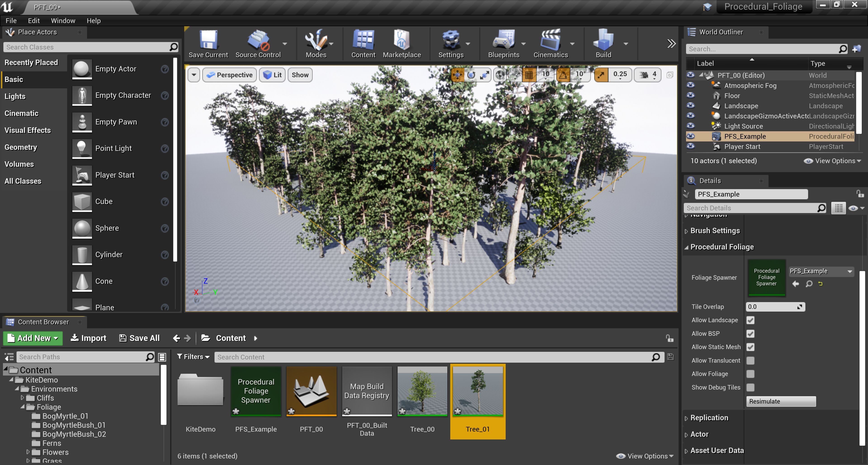Viewport: 868px width, 465px height.
Task: Hide the Landscape actor via eye icon
Action: click(x=690, y=106)
